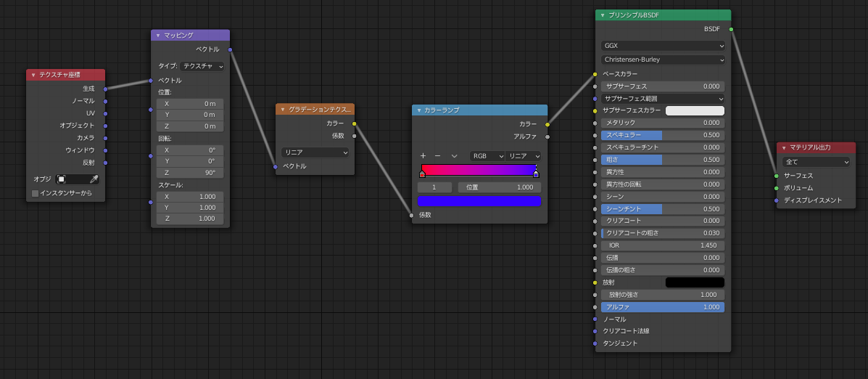The image size is (868, 379).
Task: Click the IOR 1.450 field
Action: [663, 245]
